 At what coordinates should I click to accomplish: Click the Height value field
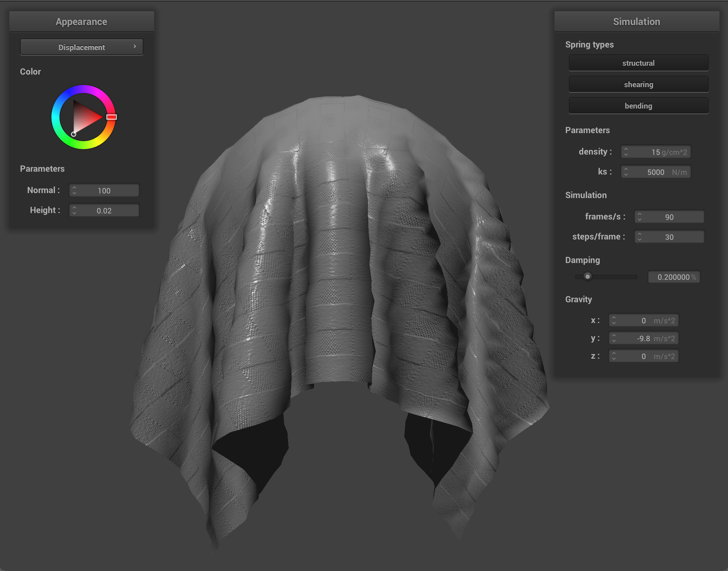coord(104,210)
